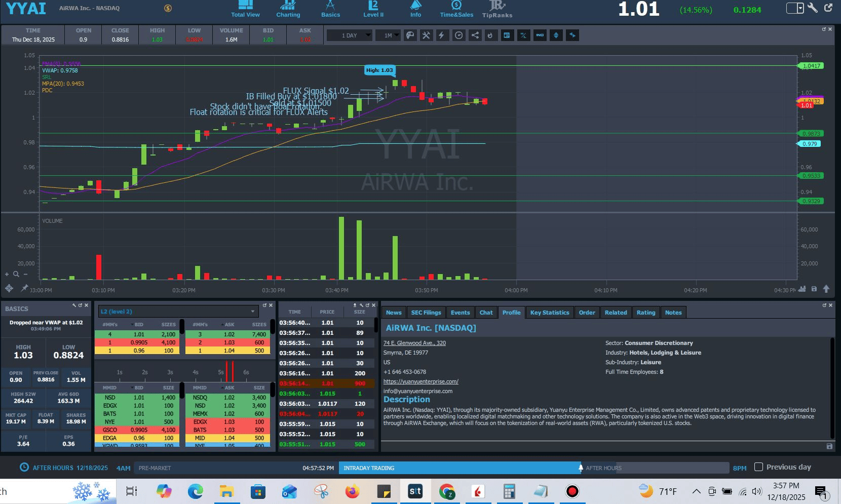Image resolution: width=841 pixels, height=504 pixels.
Task: Open the TipRanks view
Action: [497, 9]
